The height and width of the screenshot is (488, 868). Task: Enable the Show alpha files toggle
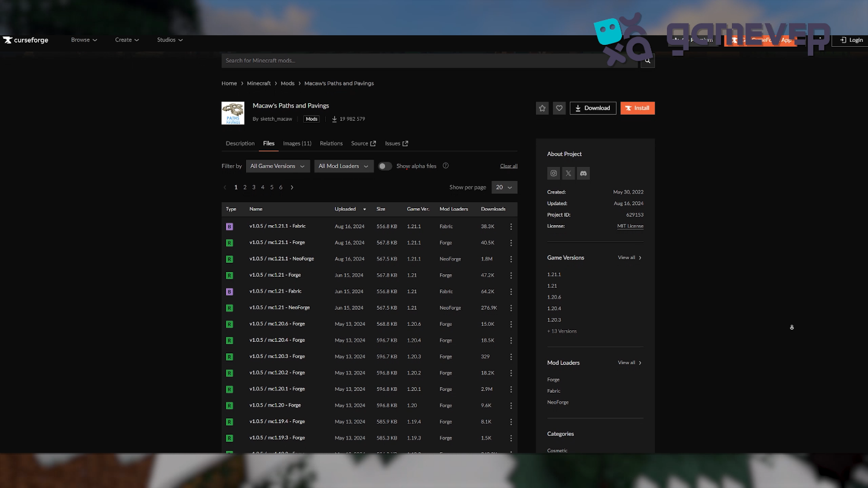click(x=384, y=165)
